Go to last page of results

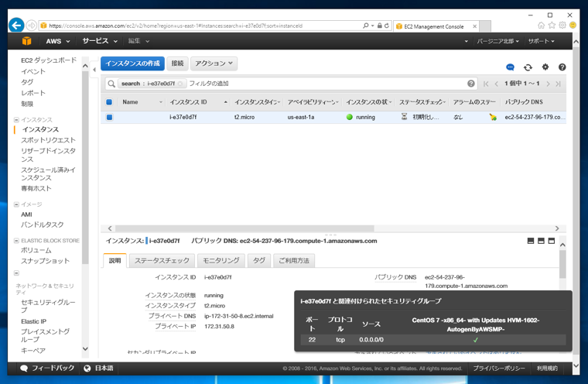click(x=558, y=84)
